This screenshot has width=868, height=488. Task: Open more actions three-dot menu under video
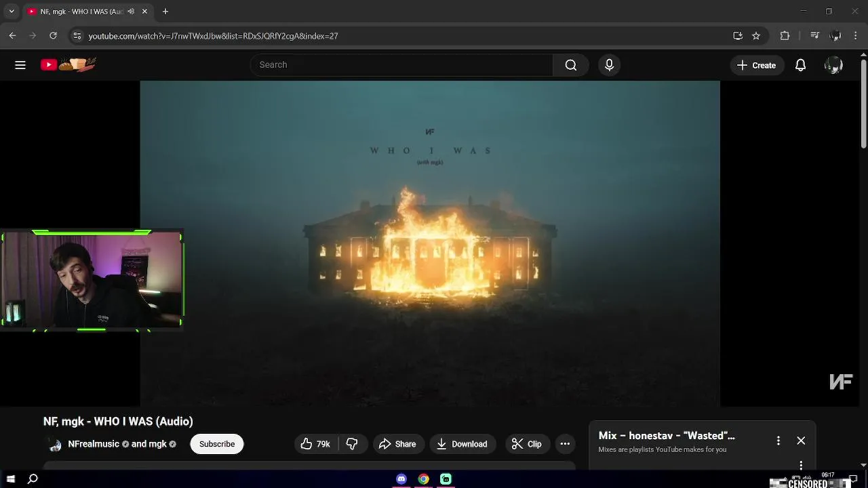click(565, 444)
